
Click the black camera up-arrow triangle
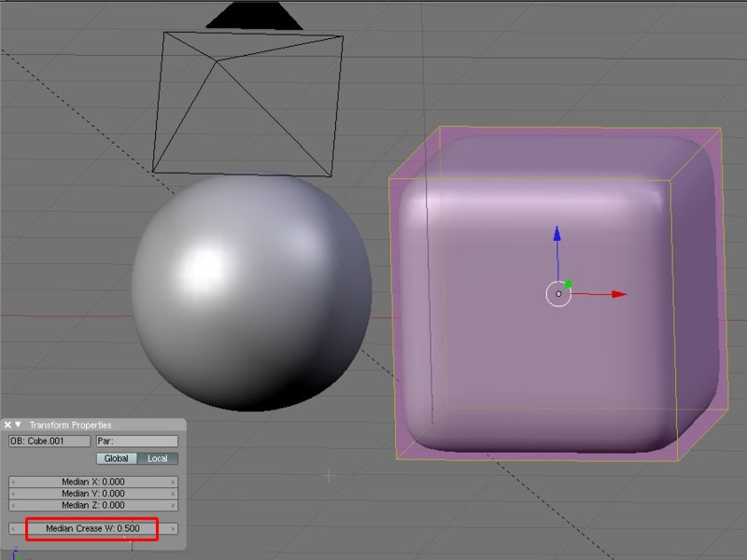coord(254,15)
